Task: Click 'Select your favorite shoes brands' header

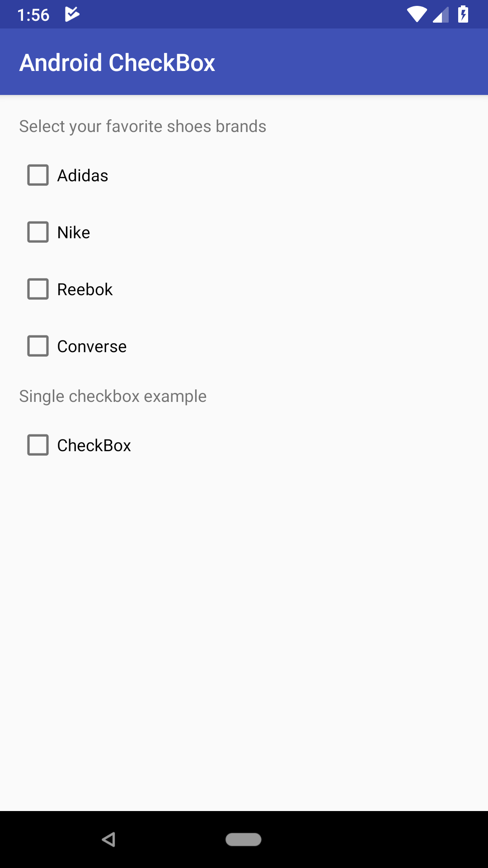Action: (142, 126)
